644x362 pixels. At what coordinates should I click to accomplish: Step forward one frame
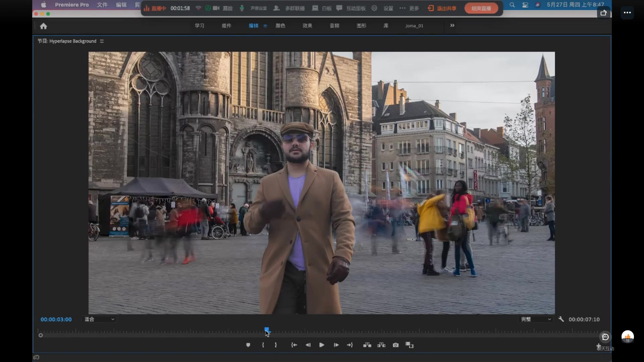[336, 345]
